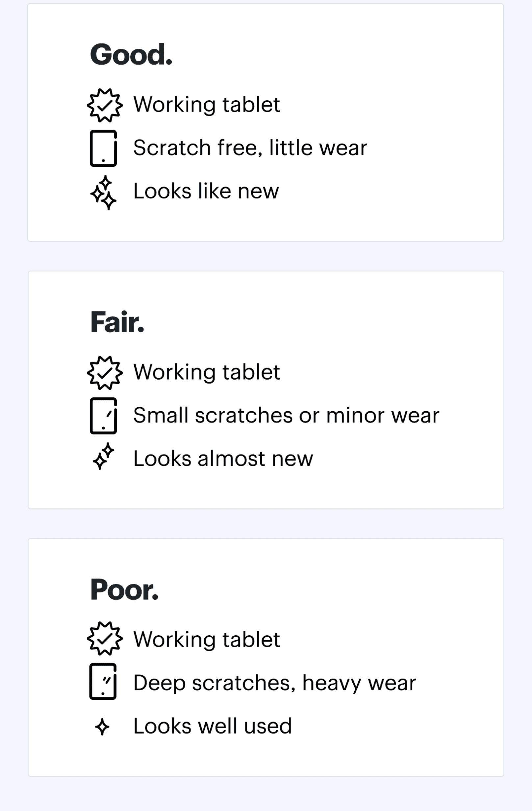The height and width of the screenshot is (811, 532).
Task: Click Working tablet text in the Poor card
Action: 207,639
